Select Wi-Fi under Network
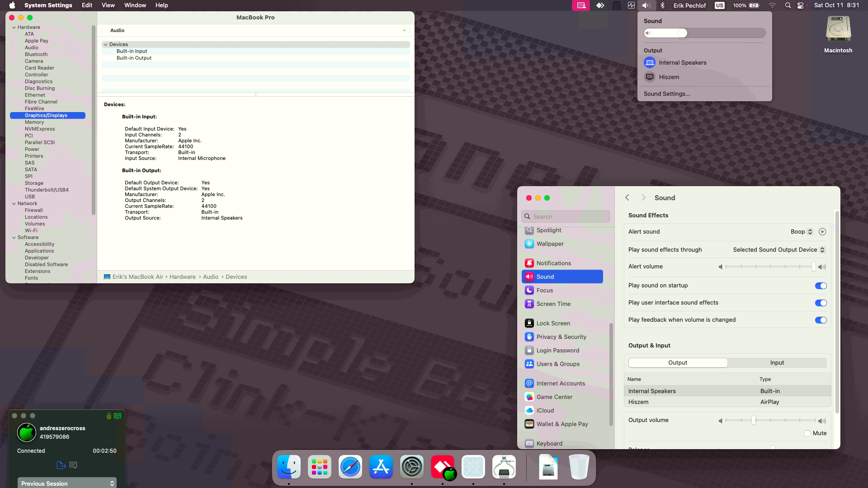868x488 pixels. click(31, 231)
